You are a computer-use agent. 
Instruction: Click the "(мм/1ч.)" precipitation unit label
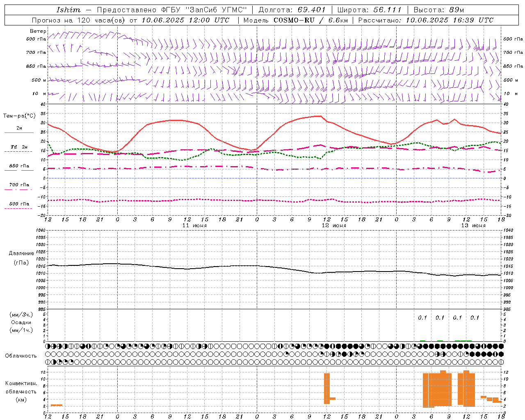click(x=21, y=330)
